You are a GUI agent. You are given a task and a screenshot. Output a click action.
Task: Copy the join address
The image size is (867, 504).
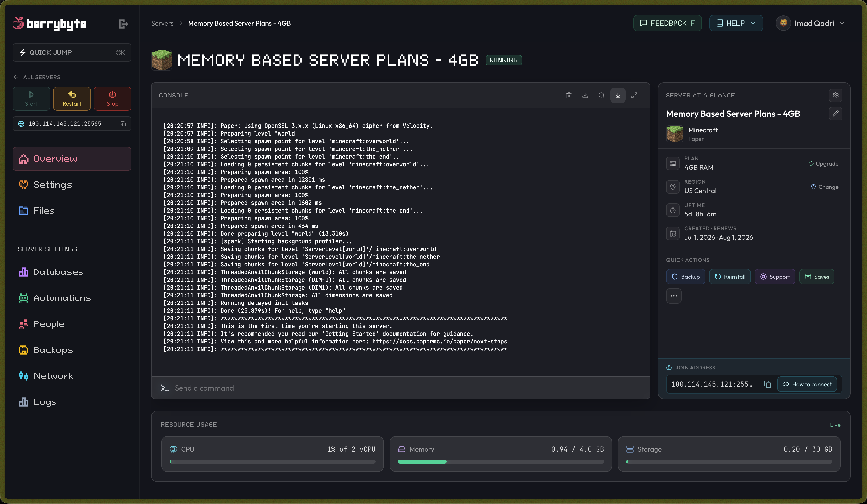767,384
